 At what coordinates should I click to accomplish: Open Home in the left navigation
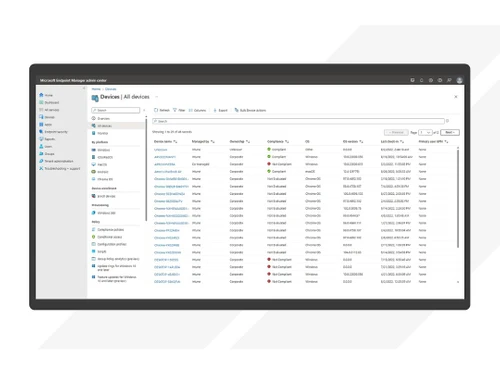tap(46, 95)
